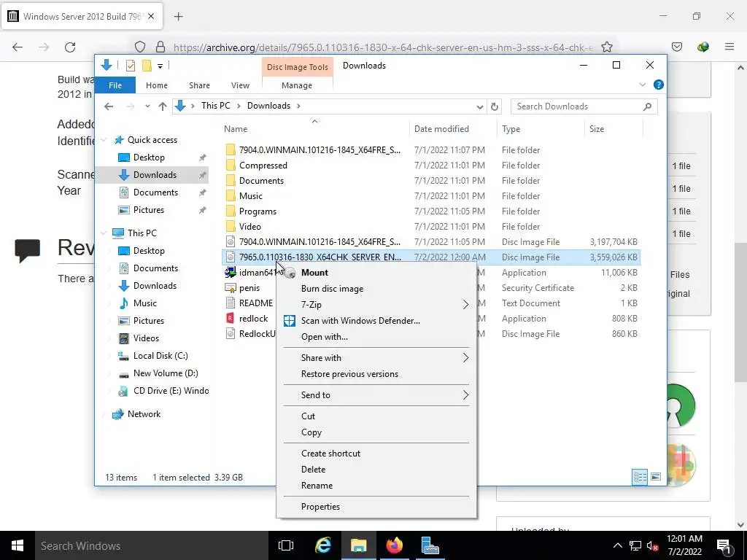The height and width of the screenshot is (560, 747).
Task: Open Firefox application menu hamburger
Action: (729, 47)
